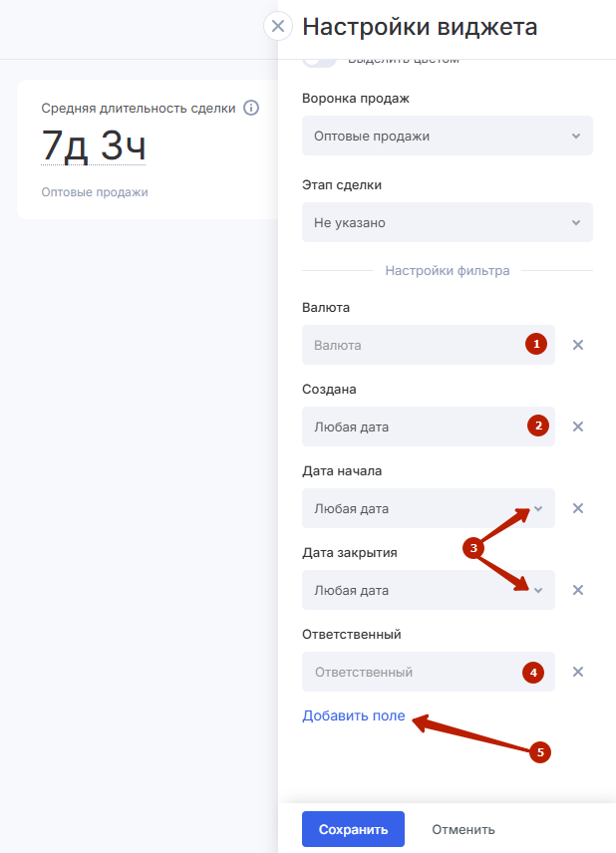This screenshot has height=853, width=616.
Task: Remove the Ответственный filter field
Action: coord(578,672)
